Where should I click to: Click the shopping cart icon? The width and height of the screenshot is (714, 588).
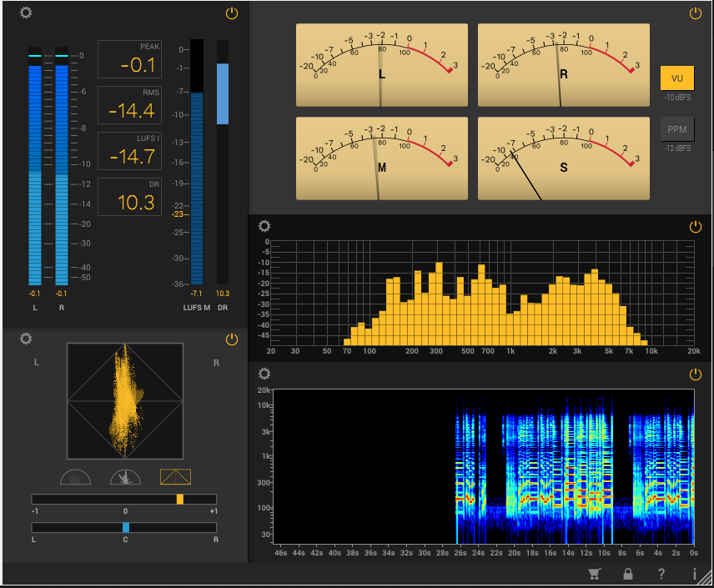pos(594,574)
